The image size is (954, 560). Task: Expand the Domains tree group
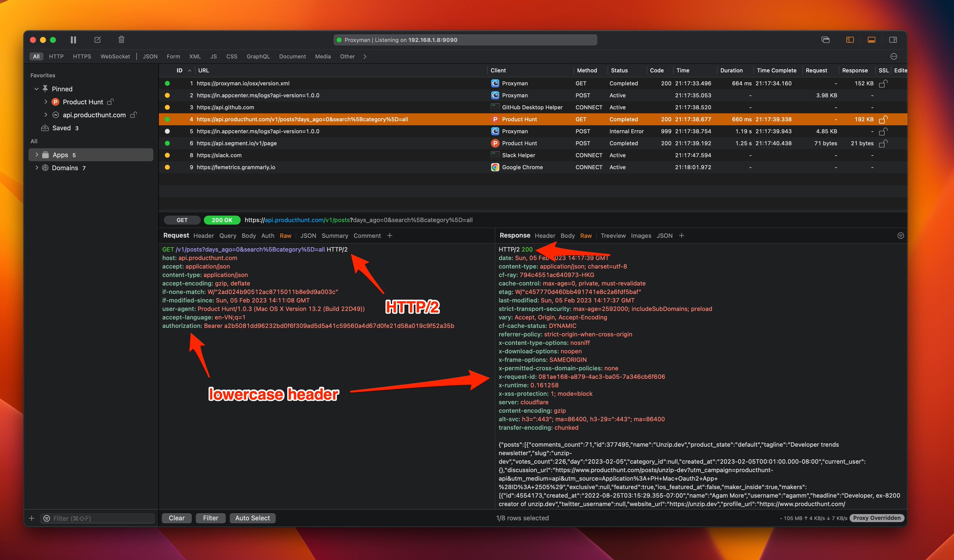pyautogui.click(x=37, y=168)
